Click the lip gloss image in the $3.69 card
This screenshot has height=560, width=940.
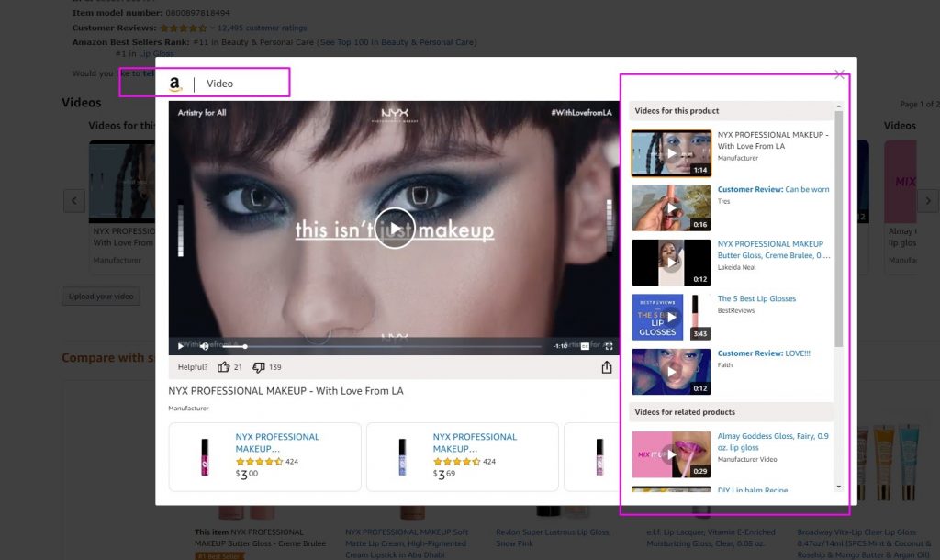(x=402, y=457)
